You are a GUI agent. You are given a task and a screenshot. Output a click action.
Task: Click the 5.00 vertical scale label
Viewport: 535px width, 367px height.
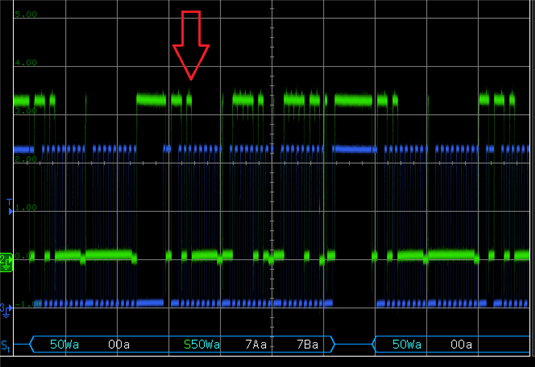coord(26,14)
